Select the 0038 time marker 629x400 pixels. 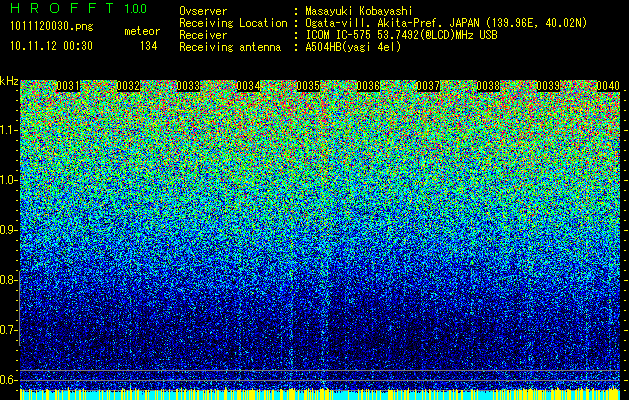488,86
